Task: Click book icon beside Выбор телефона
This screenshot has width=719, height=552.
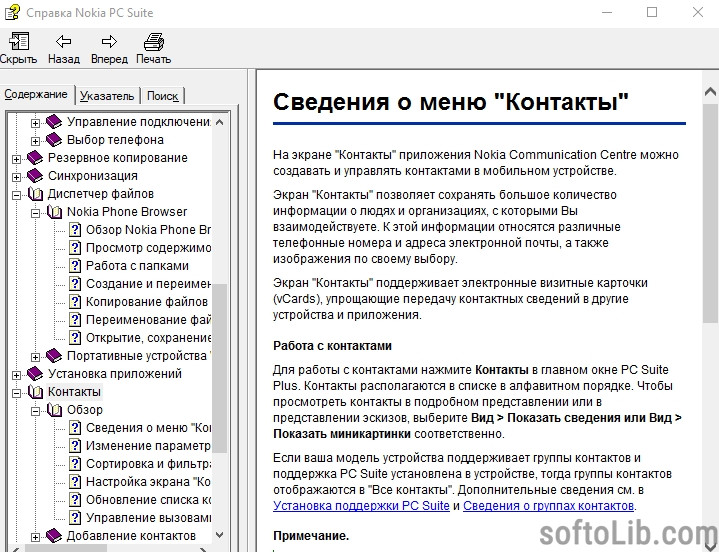Action: click(54, 140)
